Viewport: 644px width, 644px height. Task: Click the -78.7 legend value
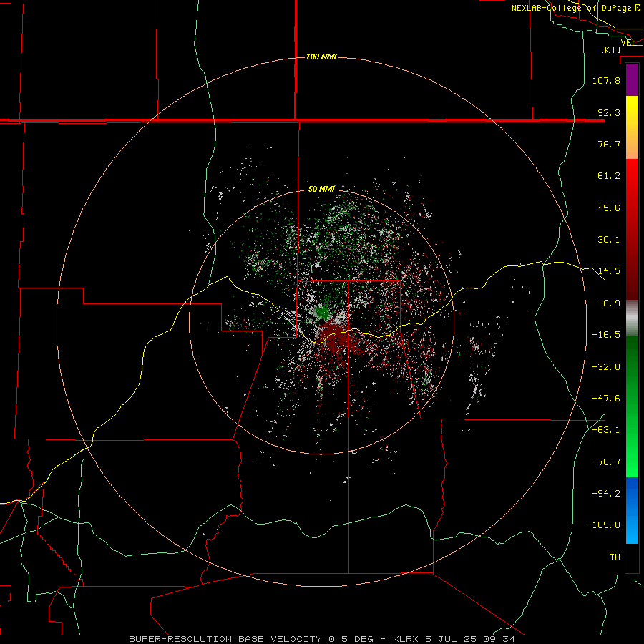[x=606, y=462]
